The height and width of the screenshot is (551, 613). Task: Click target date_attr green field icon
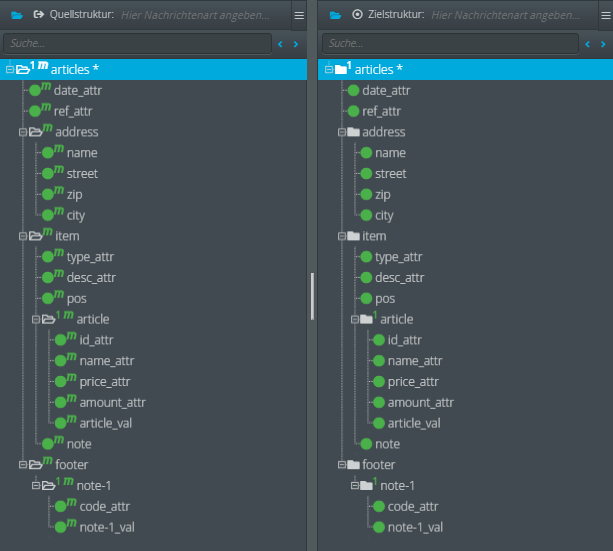coord(353,91)
